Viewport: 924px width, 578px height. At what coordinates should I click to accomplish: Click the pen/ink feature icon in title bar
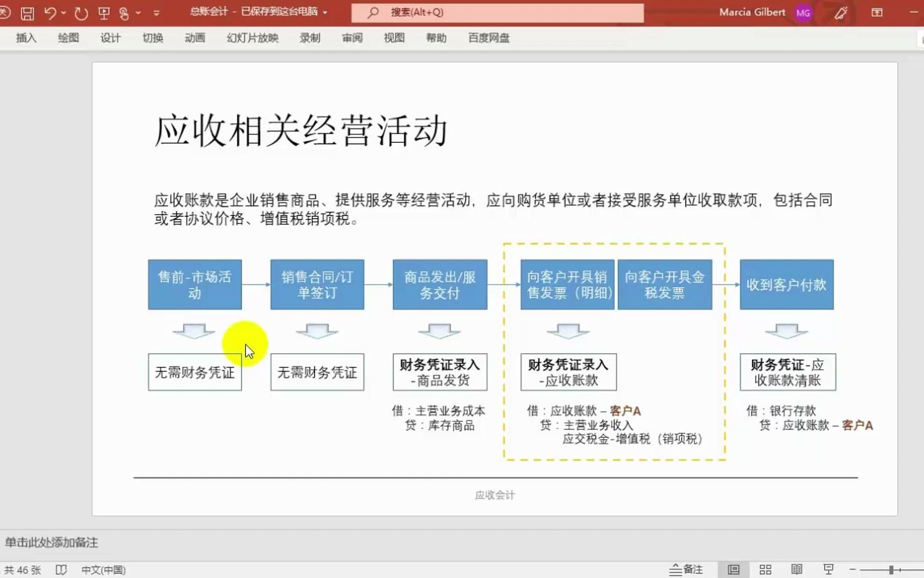(x=841, y=13)
